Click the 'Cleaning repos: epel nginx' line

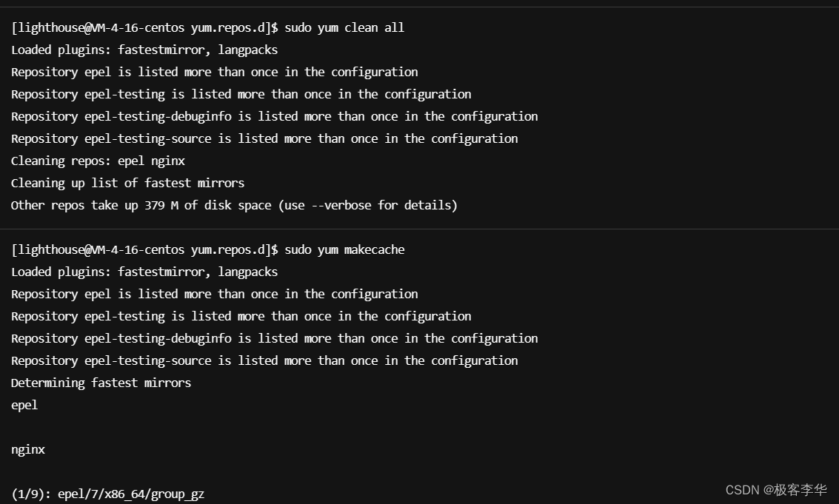point(98,161)
